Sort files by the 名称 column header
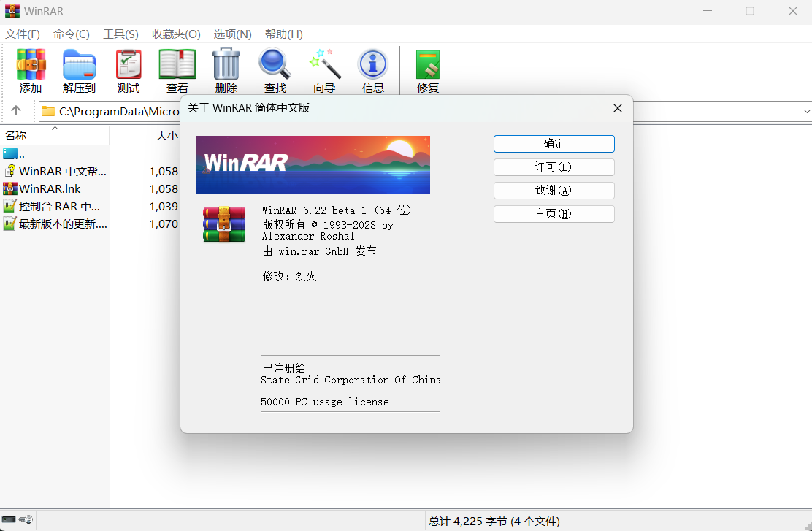The width and height of the screenshot is (812, 531). tap(15, 135)
